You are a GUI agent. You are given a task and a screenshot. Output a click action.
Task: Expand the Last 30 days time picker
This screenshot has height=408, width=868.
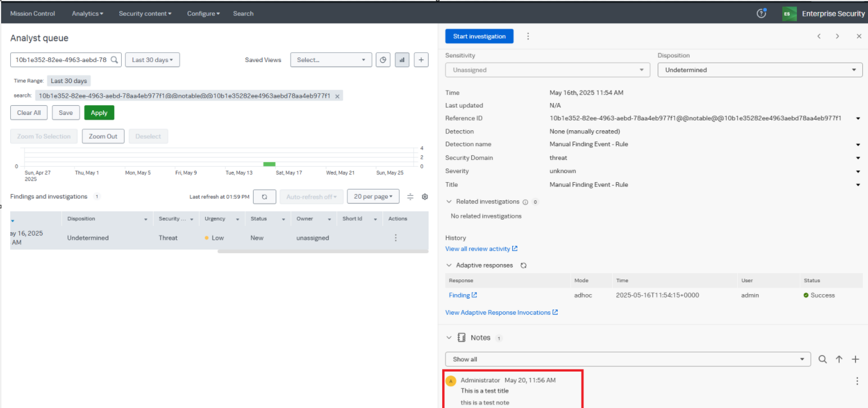pos(152,60)
